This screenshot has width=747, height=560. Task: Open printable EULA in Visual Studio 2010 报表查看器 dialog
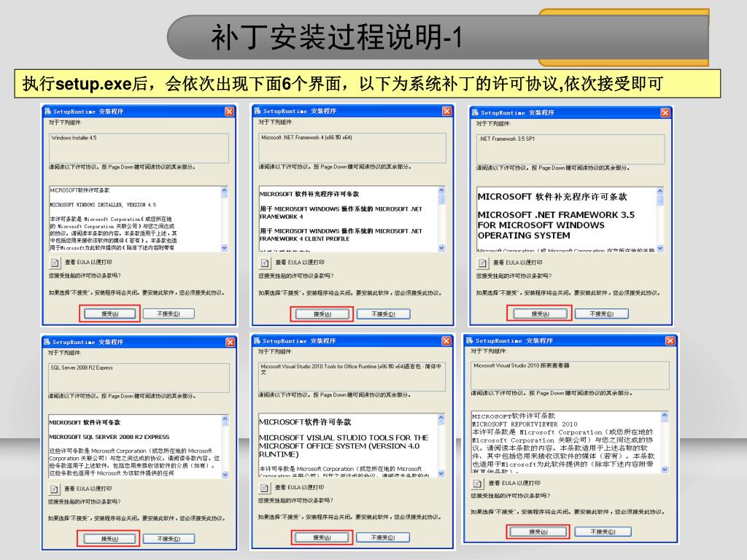[477, 483]
